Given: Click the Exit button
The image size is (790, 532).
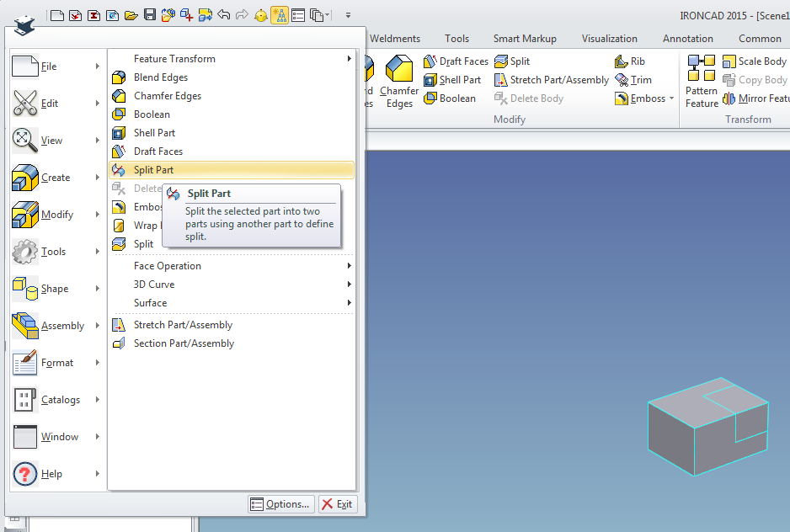Looking at the screenshot, I should 338,504.
